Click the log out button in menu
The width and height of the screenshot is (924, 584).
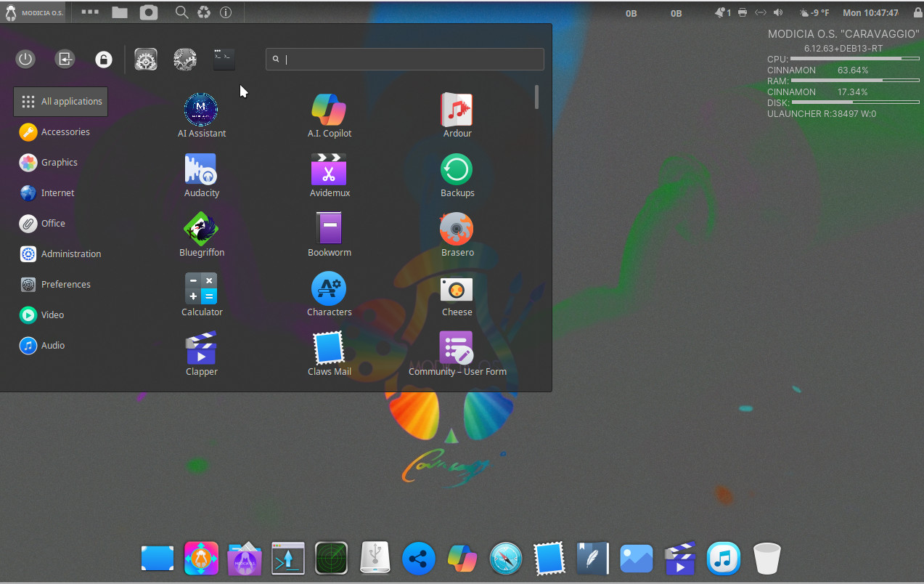65,59
